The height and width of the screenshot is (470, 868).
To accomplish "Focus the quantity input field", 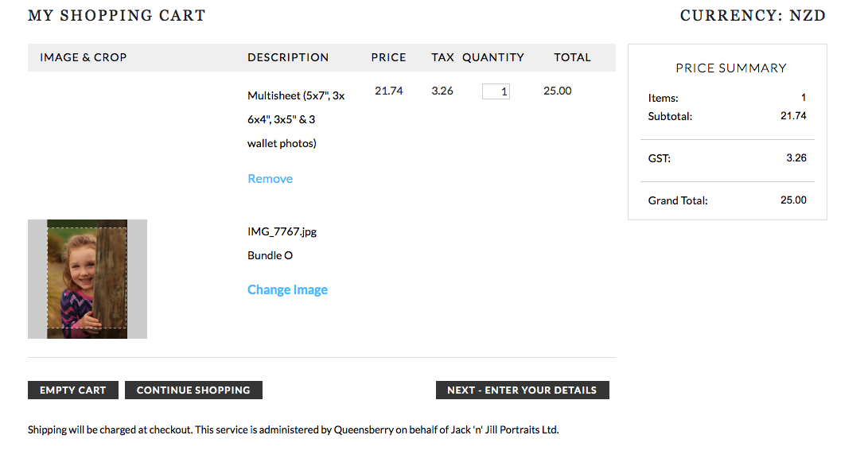I will (x=496, y=92).
